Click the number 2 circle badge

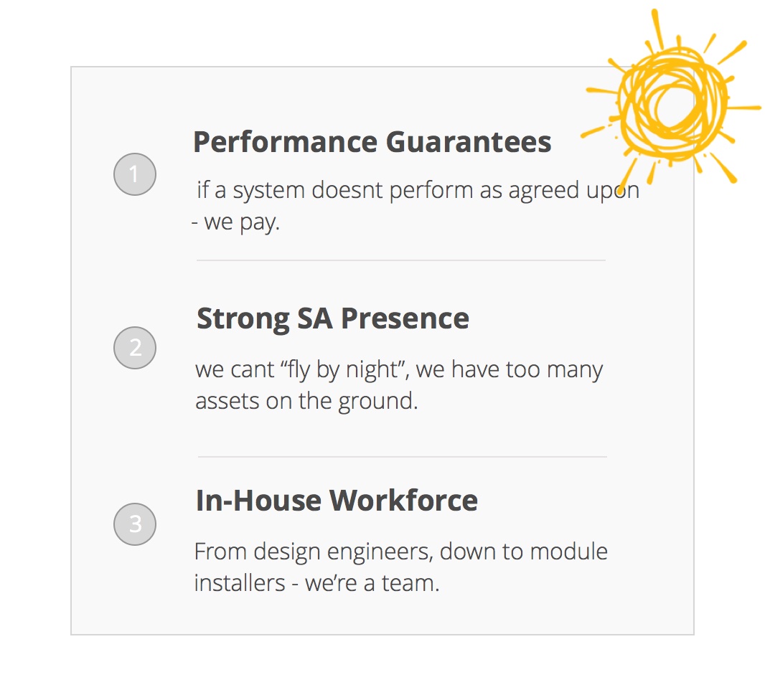pyautogui.click(x=135, y=348)
